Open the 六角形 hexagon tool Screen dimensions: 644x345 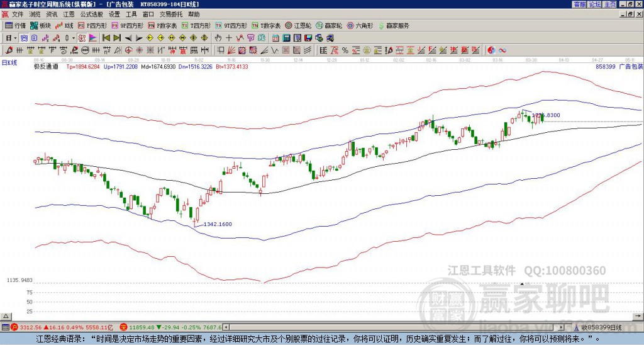(360, 25)
